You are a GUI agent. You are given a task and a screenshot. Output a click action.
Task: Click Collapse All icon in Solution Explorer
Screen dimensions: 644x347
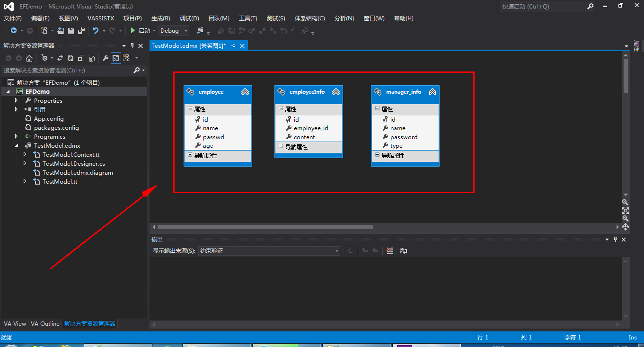pos(81,58)
